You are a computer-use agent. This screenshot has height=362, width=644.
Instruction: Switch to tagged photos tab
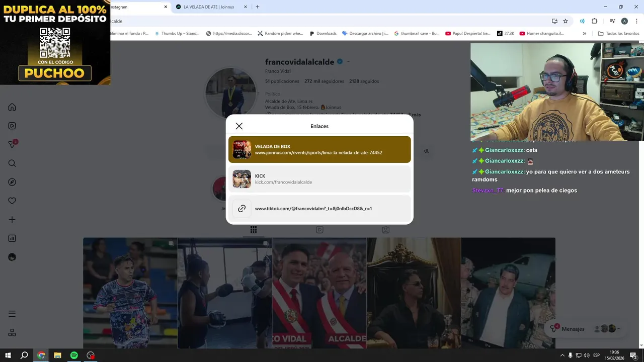pyautogui.click(x=385, y=230)
